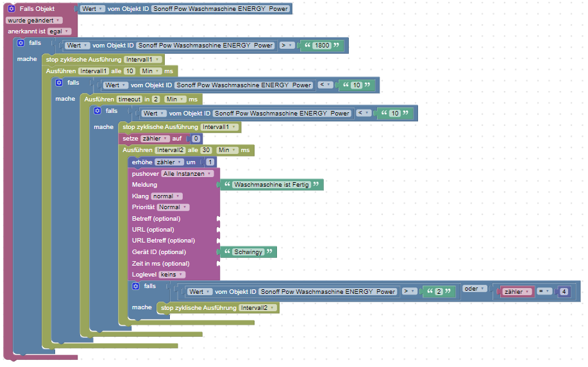Edit the number 0 in setze zähler
The height and width of the screenshot is (367, 588).
(x=196, y=139)
